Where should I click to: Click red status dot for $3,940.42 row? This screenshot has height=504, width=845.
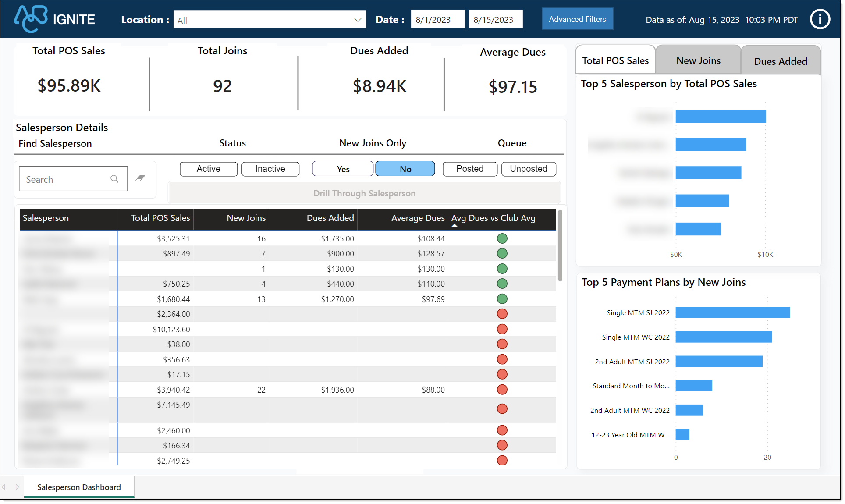(502, 390)
